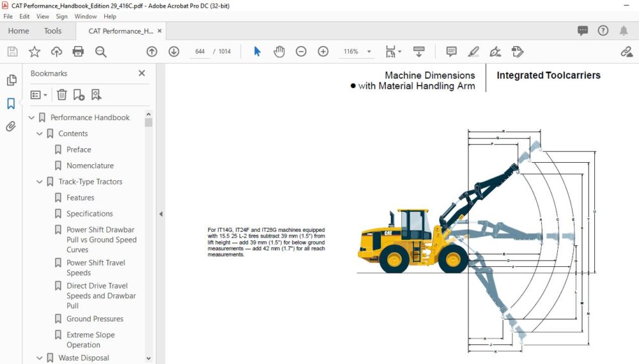Close the CAT Performance document tab

tap(159, 31)
